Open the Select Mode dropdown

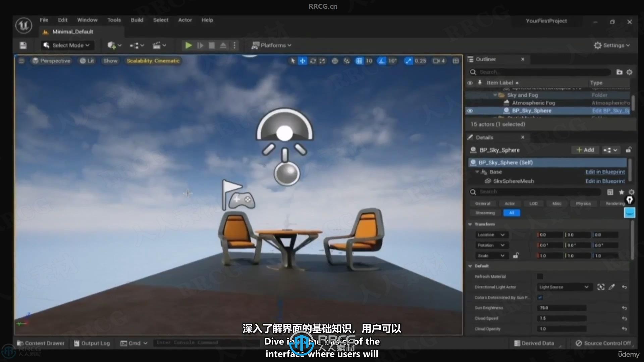point(67,45)
